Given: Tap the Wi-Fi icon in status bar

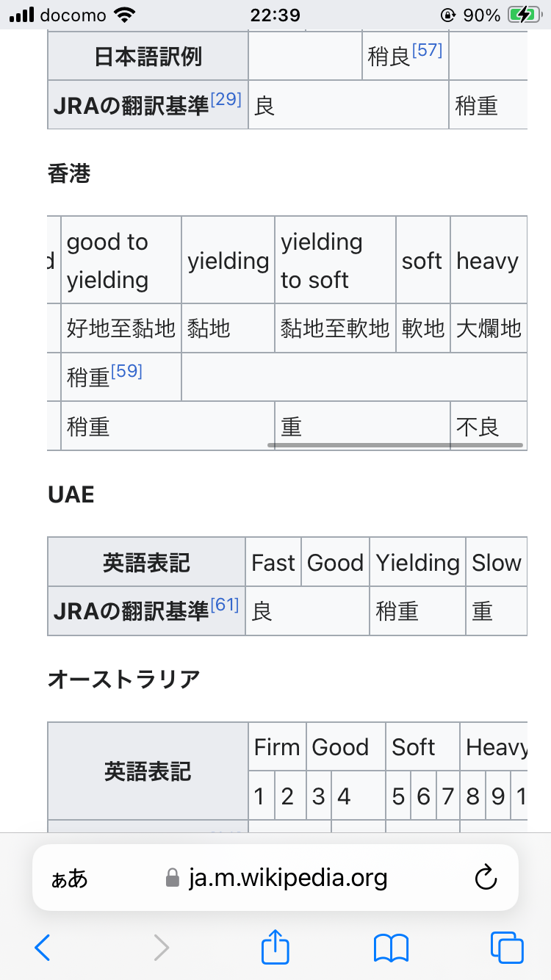Looking at the screenshot, I should click(x=126, y=15).
